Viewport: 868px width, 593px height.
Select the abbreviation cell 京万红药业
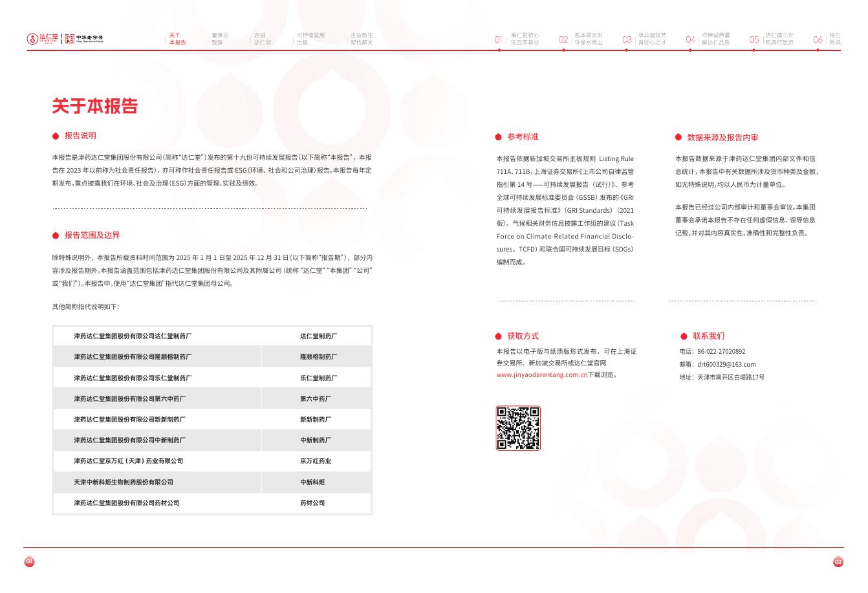(x=316, y=461)
